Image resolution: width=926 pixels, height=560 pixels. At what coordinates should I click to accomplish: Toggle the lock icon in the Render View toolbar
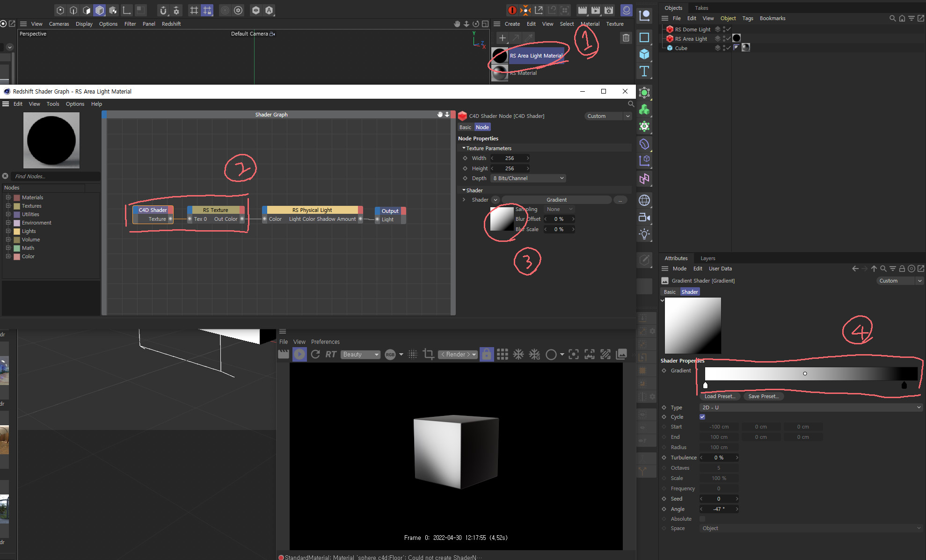(x=487, y=354)
